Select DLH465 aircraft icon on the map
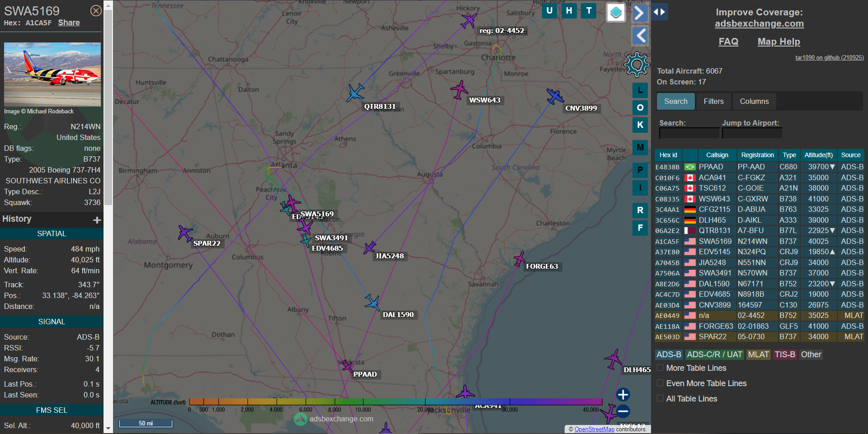 [x=613, y=359]
